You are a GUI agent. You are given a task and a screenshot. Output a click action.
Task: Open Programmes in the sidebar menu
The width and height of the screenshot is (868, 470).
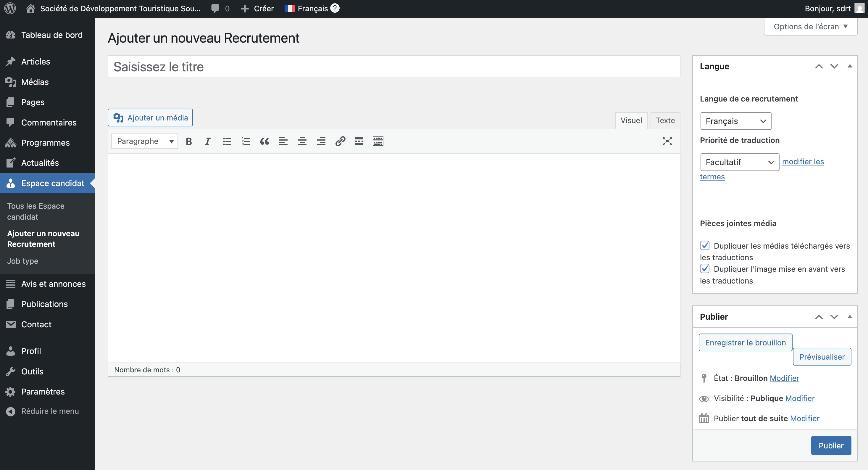click(45, 143)
